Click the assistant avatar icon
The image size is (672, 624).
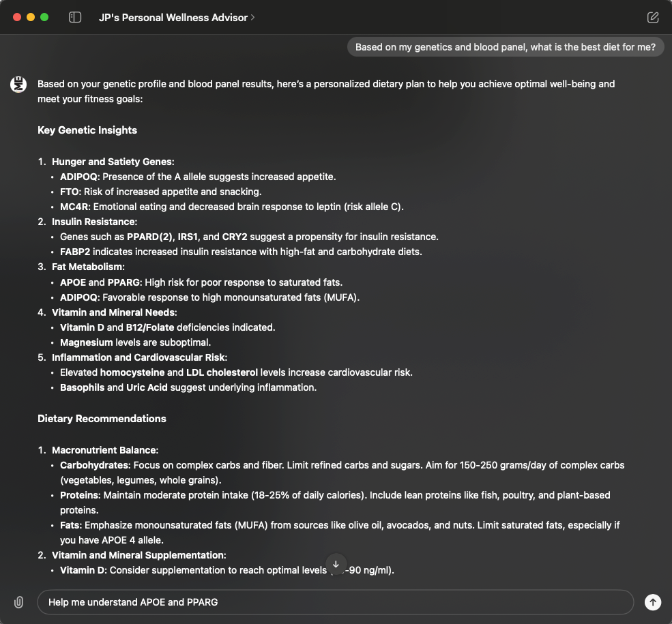[18, 84]
